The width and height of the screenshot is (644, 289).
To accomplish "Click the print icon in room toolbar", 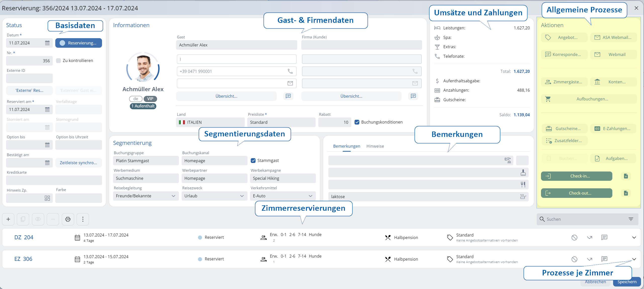I will tap(68, 219).
